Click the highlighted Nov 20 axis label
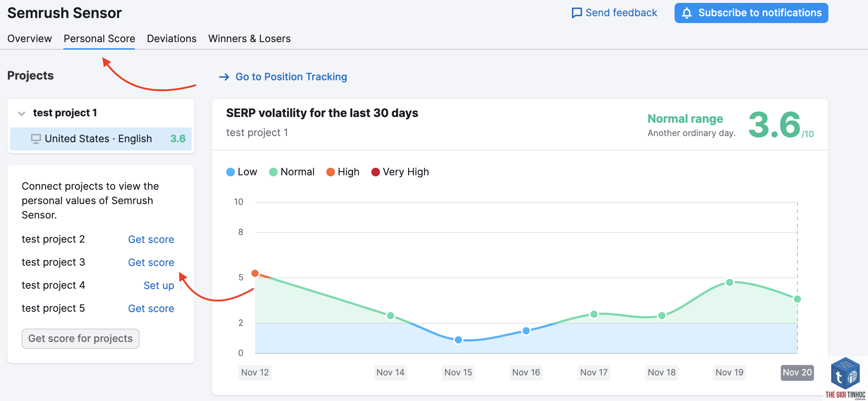 point(797,373)
